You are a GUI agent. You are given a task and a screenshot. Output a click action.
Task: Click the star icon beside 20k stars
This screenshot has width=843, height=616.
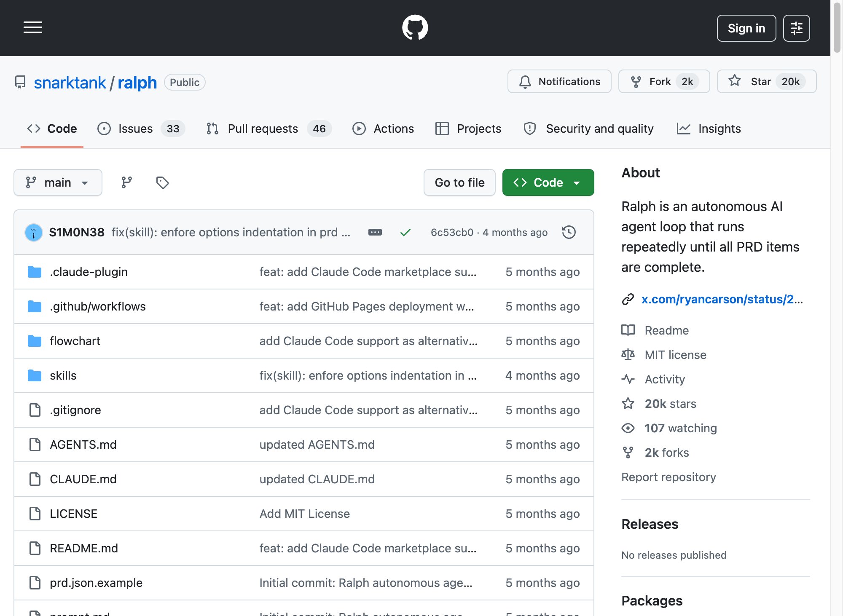628,404
